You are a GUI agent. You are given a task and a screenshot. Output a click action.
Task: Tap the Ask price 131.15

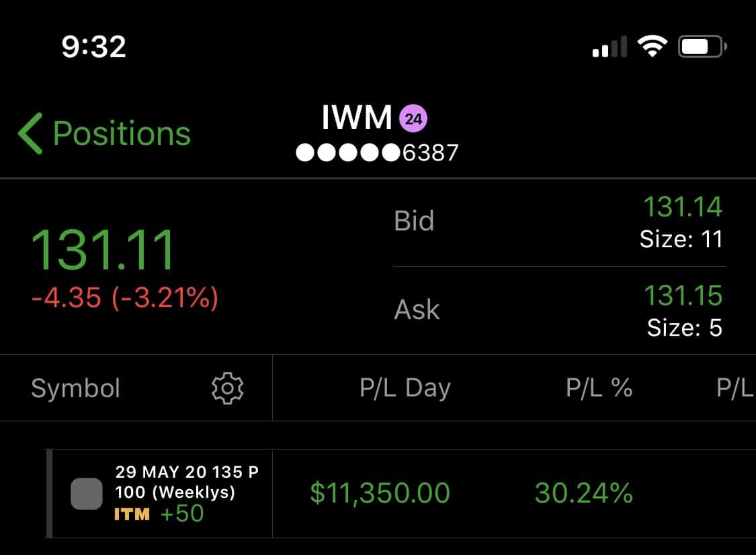tap(683, 295)
